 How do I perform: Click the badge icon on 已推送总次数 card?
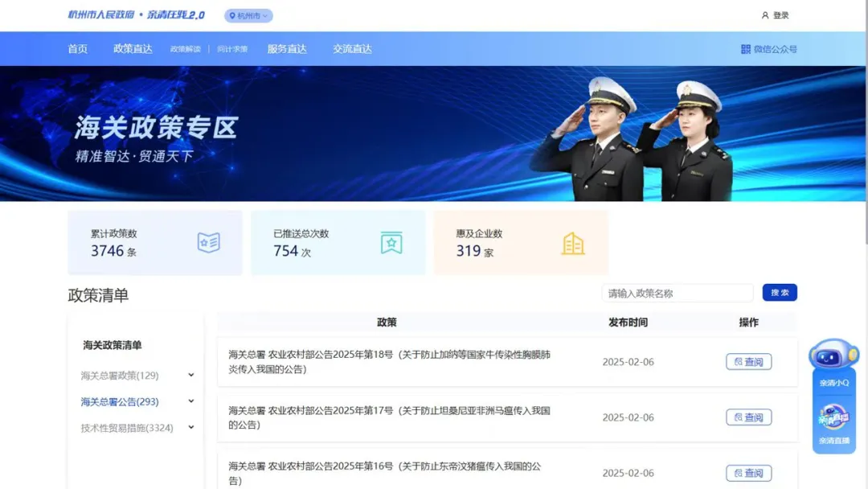pyautogui.click(x=391, y=242)
